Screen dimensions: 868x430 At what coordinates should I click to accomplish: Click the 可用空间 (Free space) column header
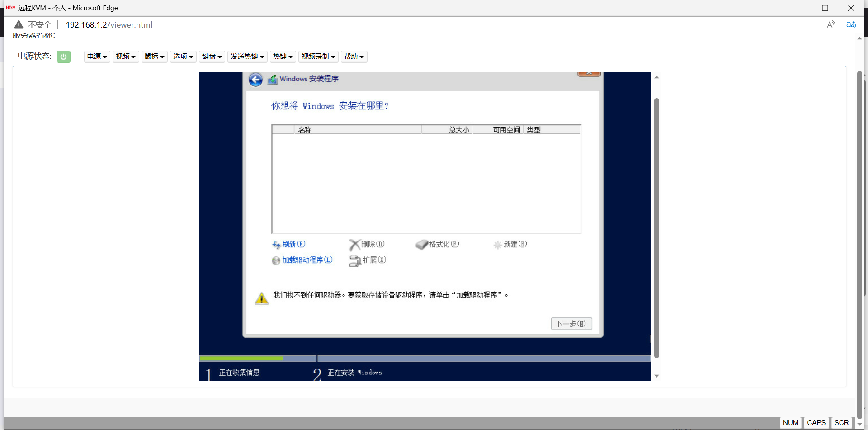498,130
